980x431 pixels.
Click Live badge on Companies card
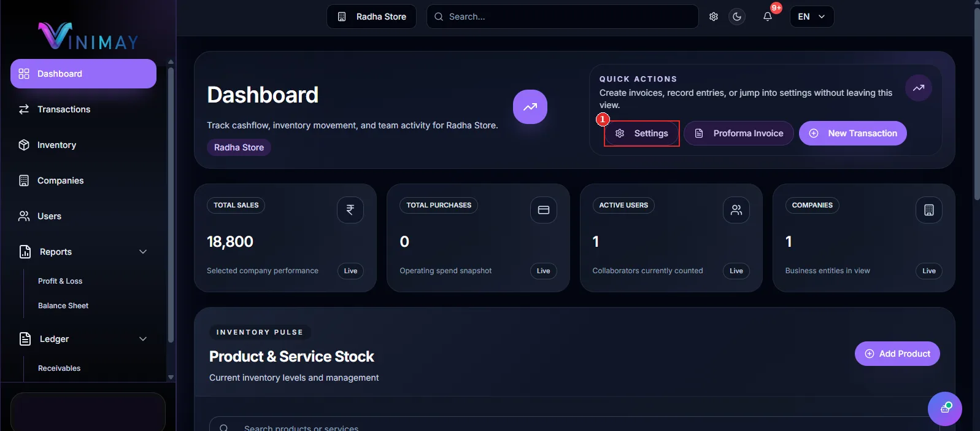click(x=929, y=271)
